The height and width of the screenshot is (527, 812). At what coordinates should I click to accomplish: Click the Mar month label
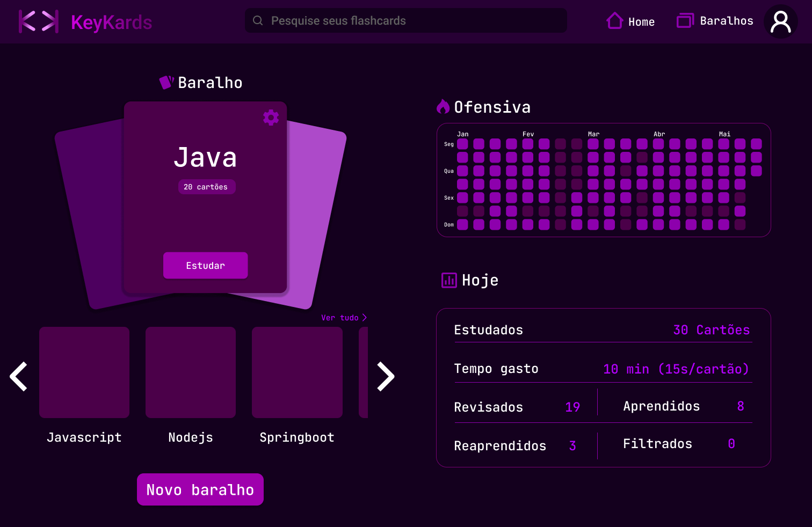pos(594,134)
